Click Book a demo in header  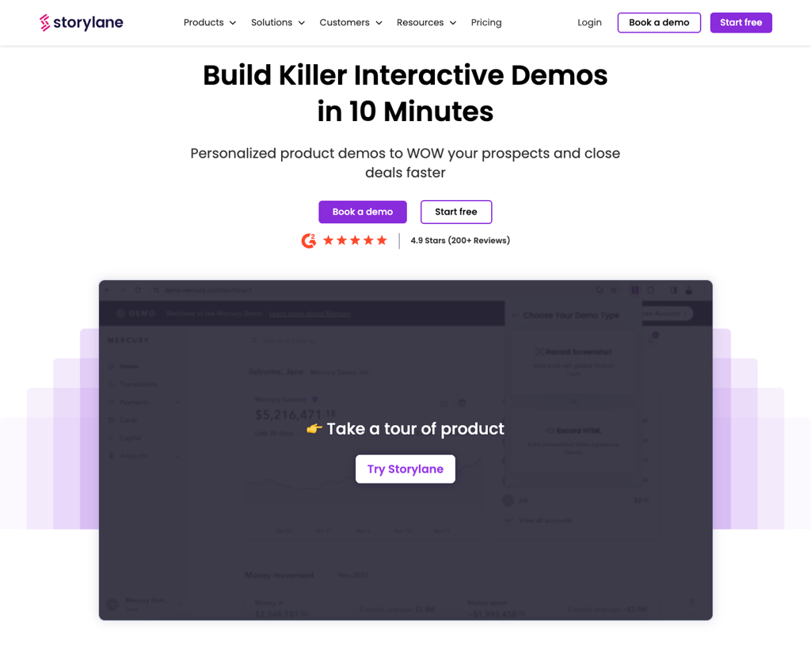tap(659, 23)
